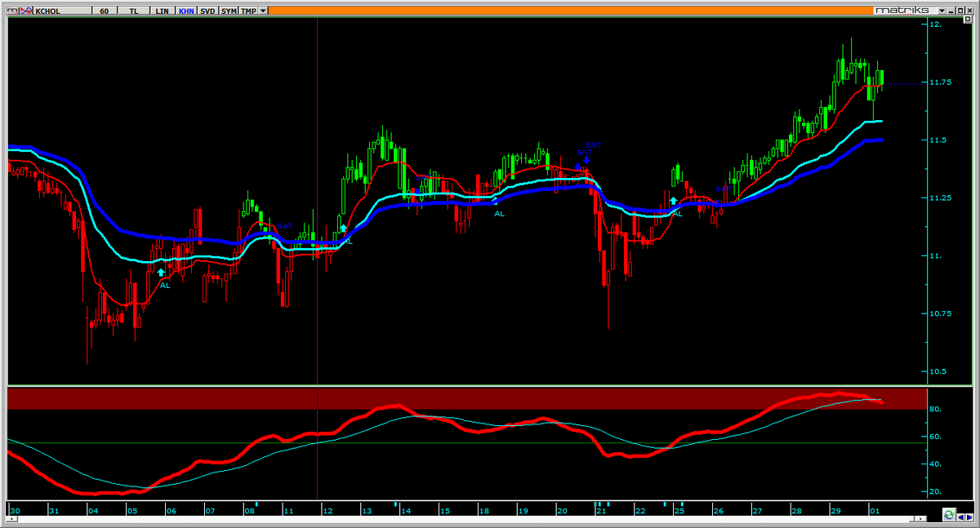Open the dropdown arrow beside matriks logo
Viewport: 980px width, 528px height.
942,11
